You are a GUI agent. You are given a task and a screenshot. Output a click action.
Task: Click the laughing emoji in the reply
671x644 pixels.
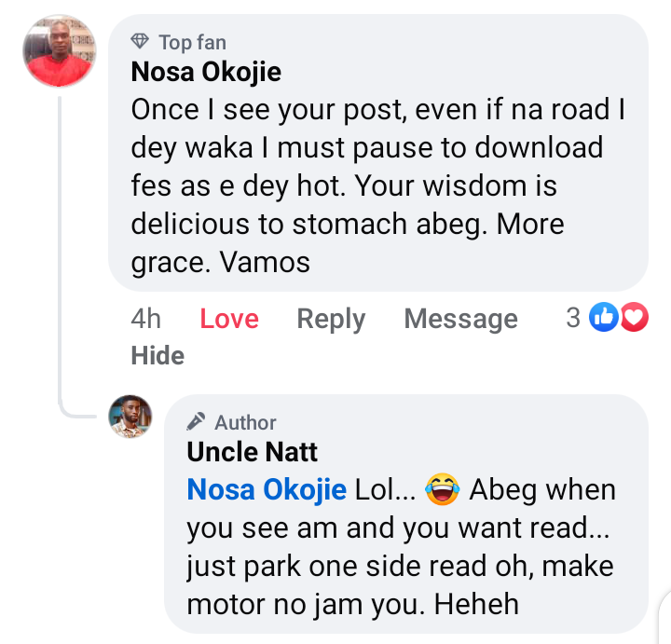click(442, 489)
